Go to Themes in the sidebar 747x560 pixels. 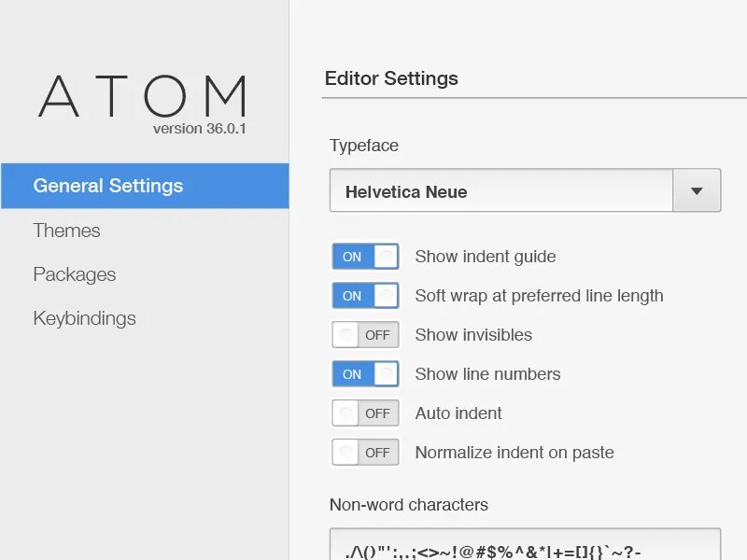pyautogui.click(x=66, y=231)
